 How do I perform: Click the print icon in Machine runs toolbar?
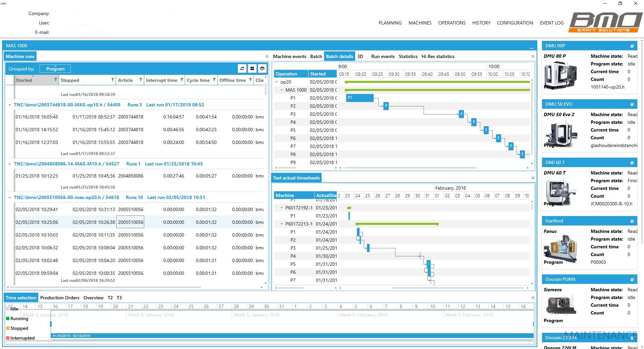click(262, 69)
